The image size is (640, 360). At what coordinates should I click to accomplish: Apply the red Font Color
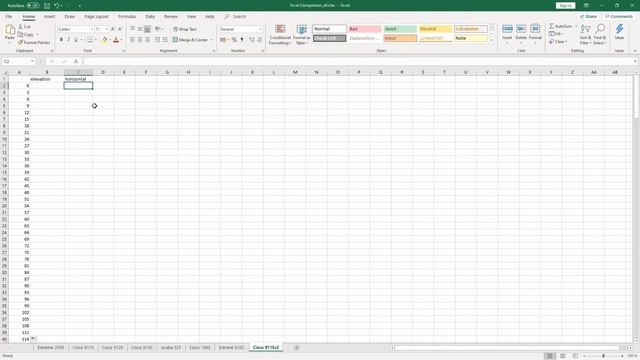[x=116, y=40]
